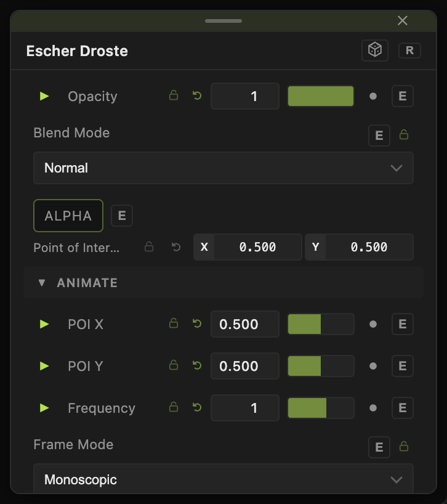447x504 pixels.
Task: Click the E button next to ALPHA
Action: tap(122, 216)
